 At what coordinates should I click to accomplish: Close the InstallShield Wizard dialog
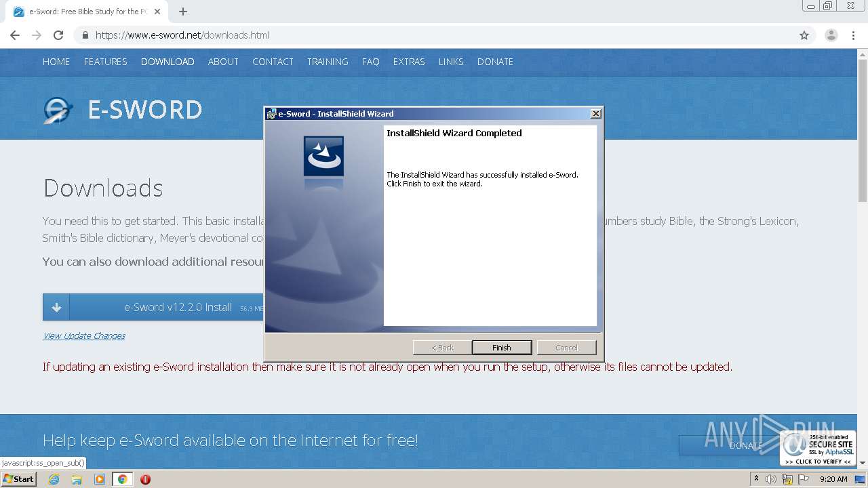coord(596,114)
